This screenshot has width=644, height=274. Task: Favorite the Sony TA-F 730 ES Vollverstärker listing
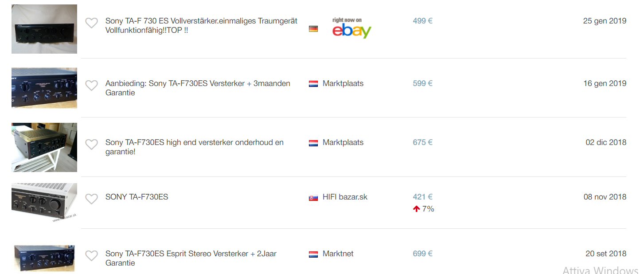click(x=91, y=23)
